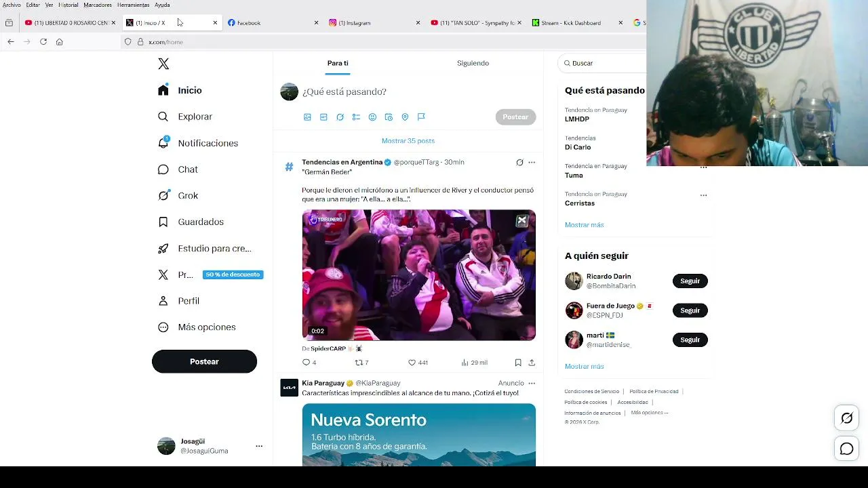Screen dimensions: 868x488
Task: Add poll to post composer
Action: tap(356, 117)
